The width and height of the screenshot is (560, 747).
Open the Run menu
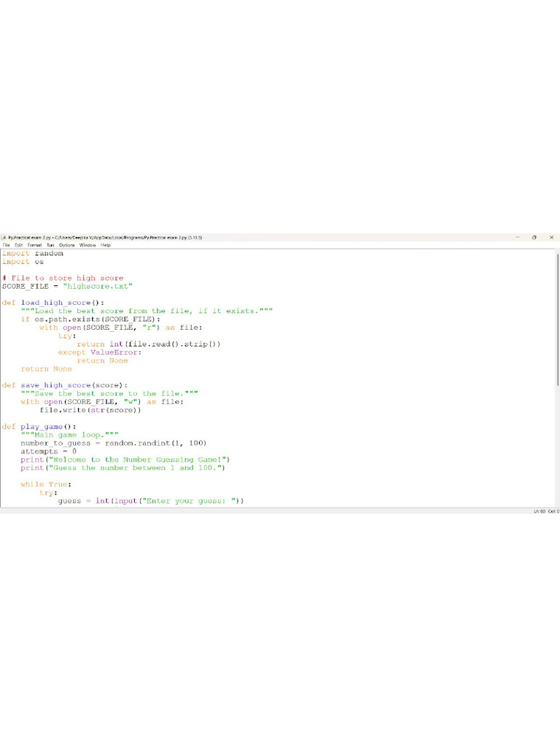50,245
